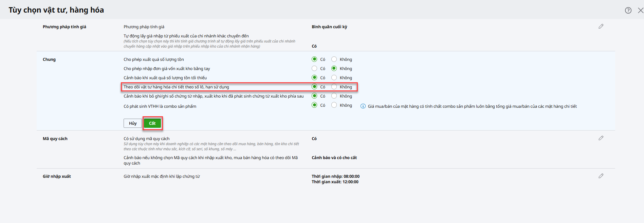Select Không for cảnh báo bỏ ghi chứng từ
The image size is (644, 223).
pos(334,96)
